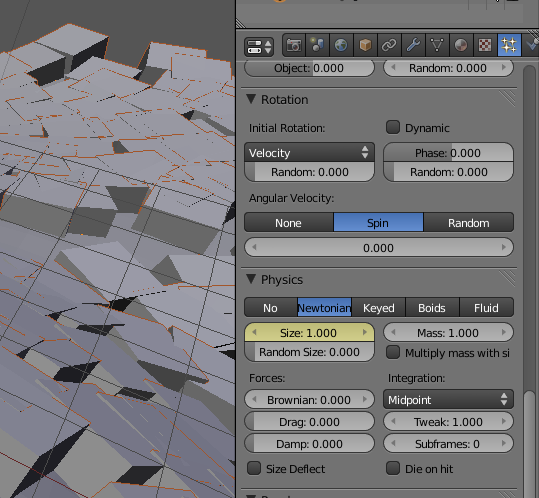
Task: Select Boids physics type
Action: point(432,308)
